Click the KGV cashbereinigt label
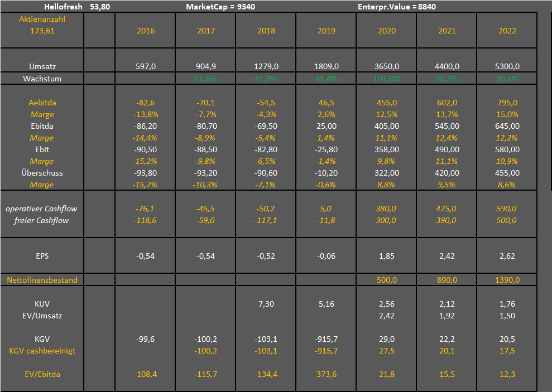The width and height of the screenshot is (552, 392). [x=42, y=351]
